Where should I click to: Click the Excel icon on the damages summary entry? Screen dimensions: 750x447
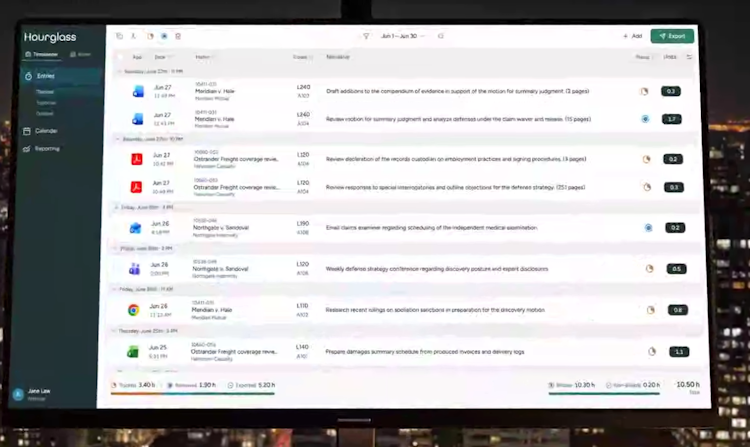132,352
